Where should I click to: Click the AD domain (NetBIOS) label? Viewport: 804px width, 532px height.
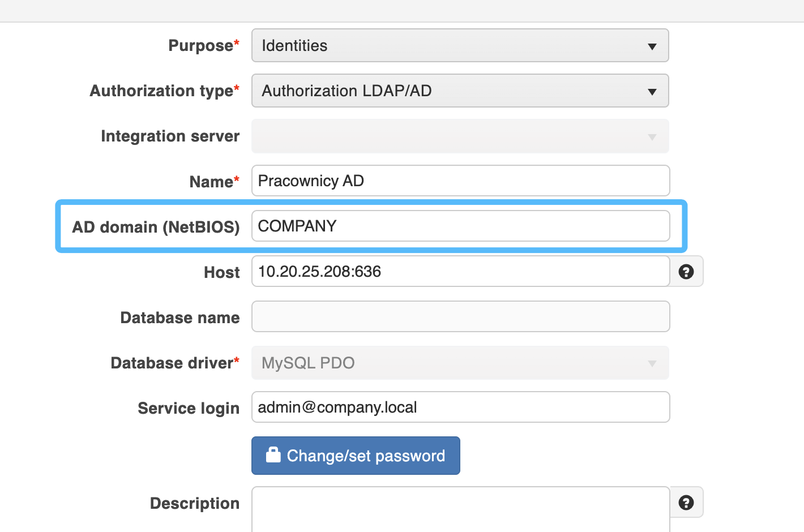pos(156,227)
